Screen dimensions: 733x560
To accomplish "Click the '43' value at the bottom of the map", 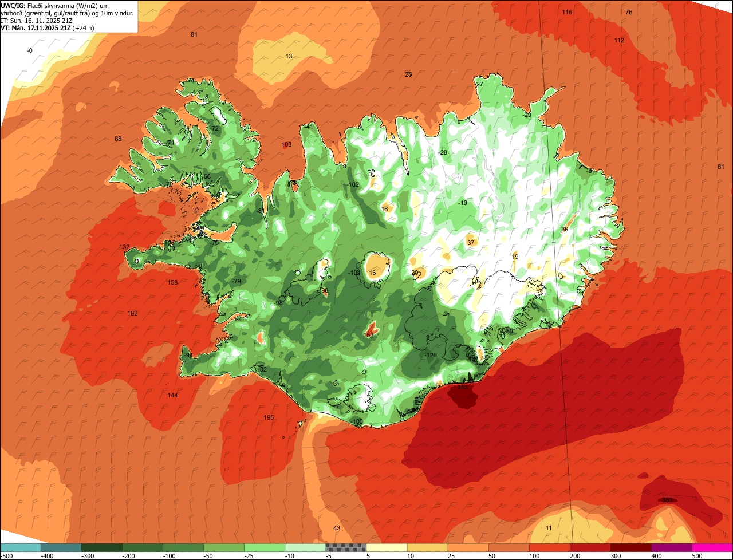I will (337, 528).
